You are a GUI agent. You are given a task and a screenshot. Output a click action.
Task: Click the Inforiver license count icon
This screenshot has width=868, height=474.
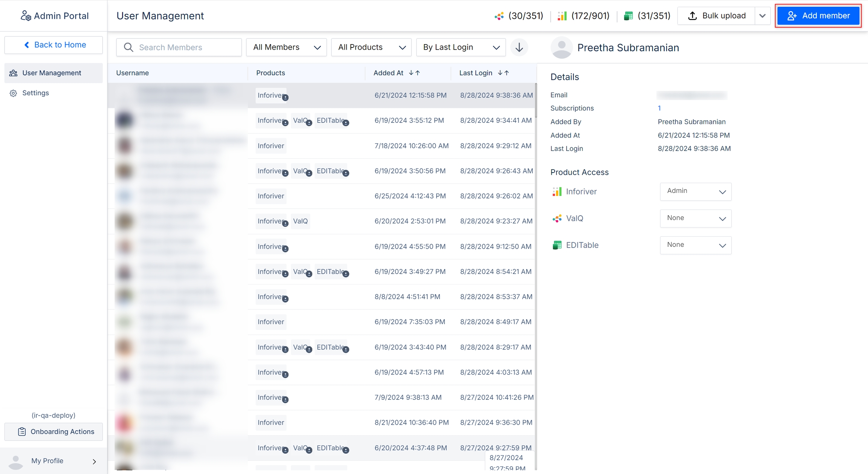(x=562, y=16)
